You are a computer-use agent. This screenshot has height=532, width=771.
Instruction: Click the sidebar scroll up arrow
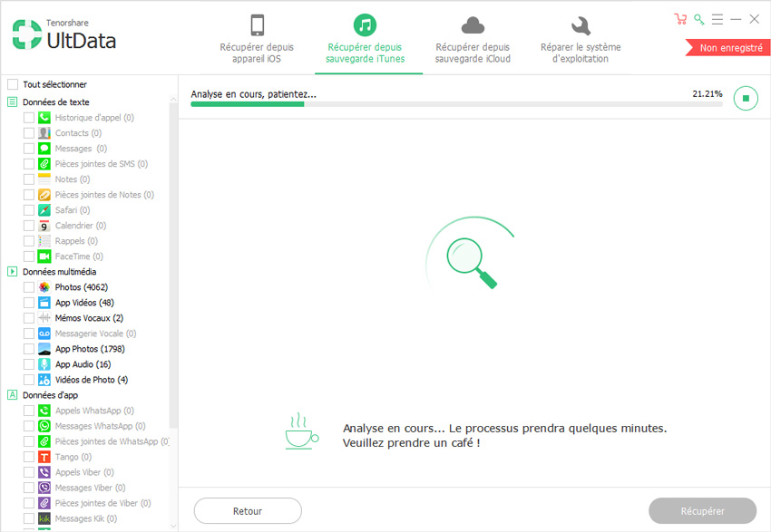pyautogui.click(x=173, y=100)
